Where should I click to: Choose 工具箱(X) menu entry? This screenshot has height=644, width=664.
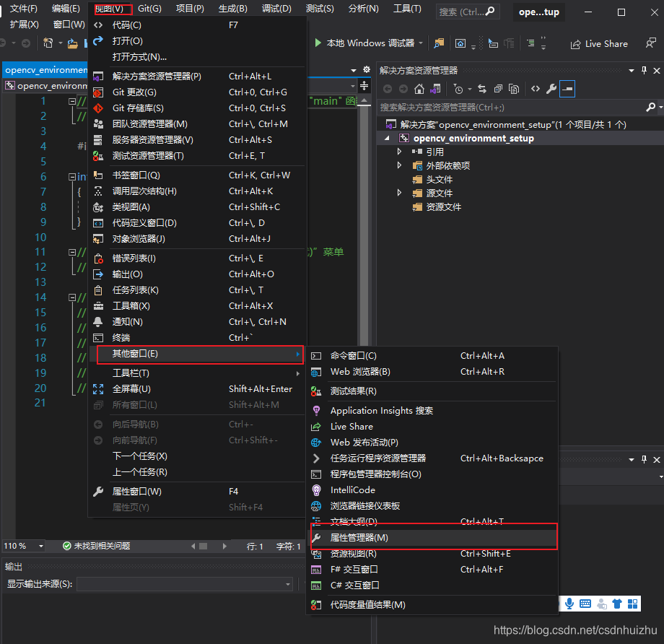pos(197,306)
